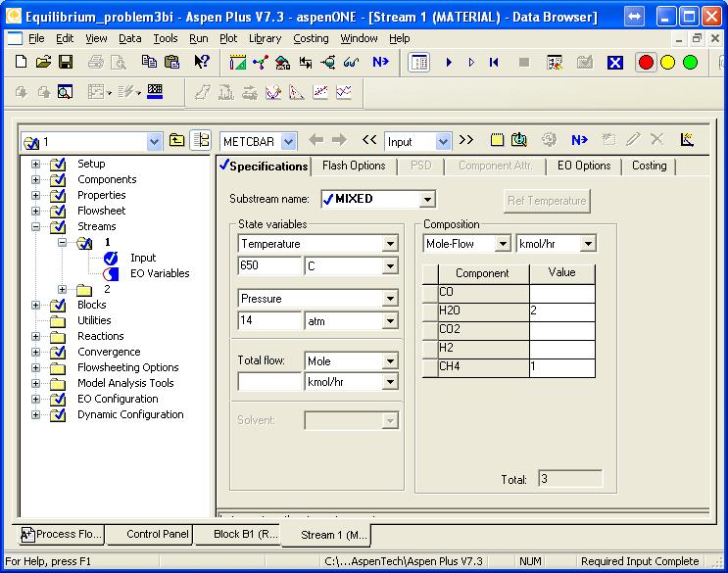Click the blue X results icon

pyautogui.click(x=615, y=62)
